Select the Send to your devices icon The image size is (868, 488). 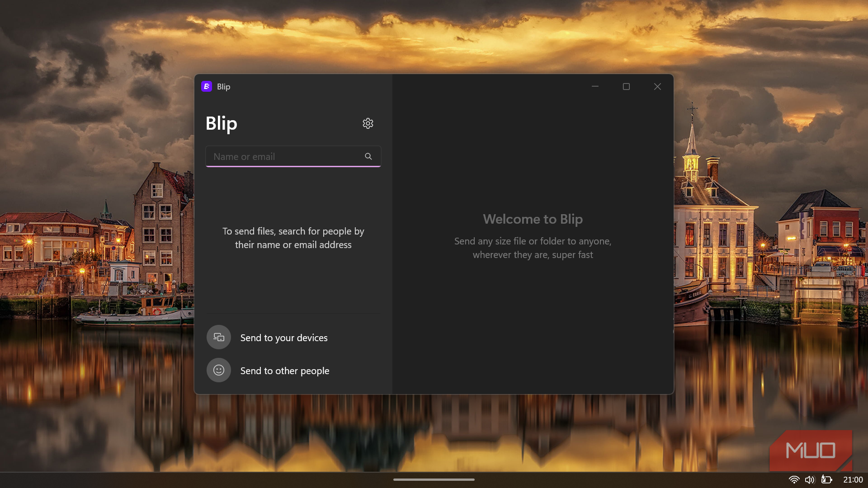point(219,337)
